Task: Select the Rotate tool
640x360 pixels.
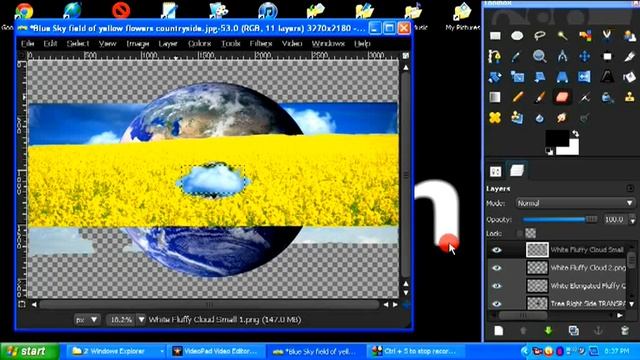Action: point(495,77)
